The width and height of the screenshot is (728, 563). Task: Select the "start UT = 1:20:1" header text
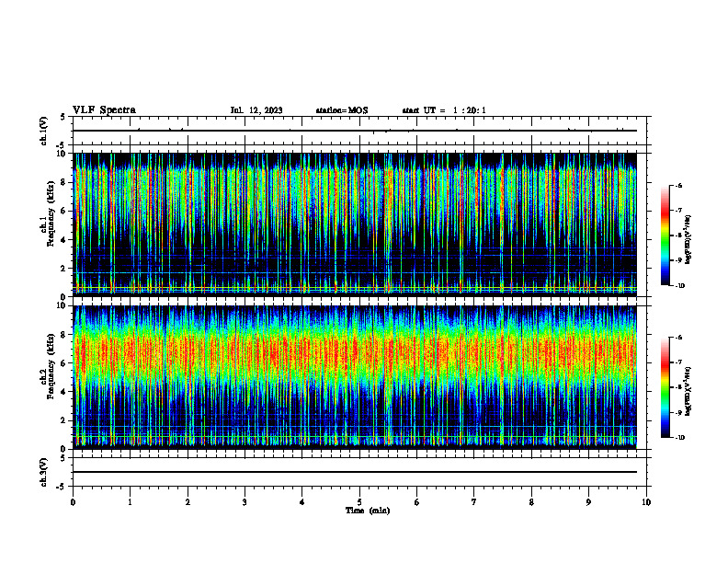pyautogui.click(x=444, y=110)
